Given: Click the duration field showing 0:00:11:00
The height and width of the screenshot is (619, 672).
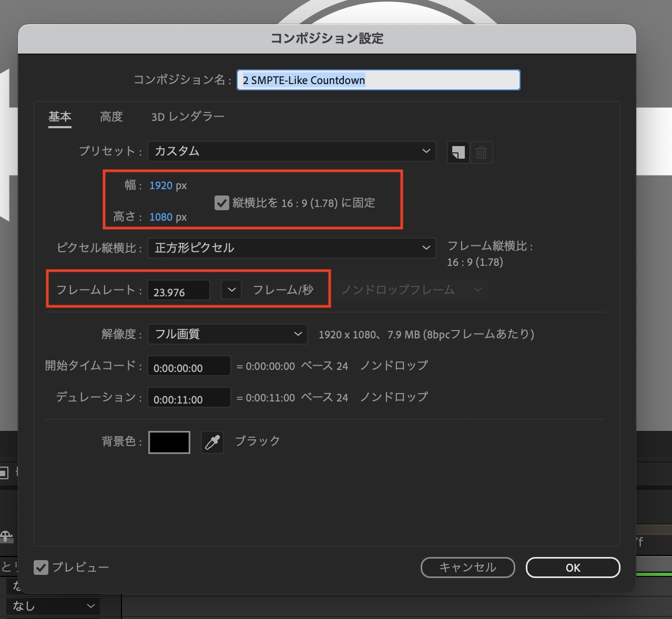Looking at the screenshot, I should pyautogui.click(x=189, y=398).
